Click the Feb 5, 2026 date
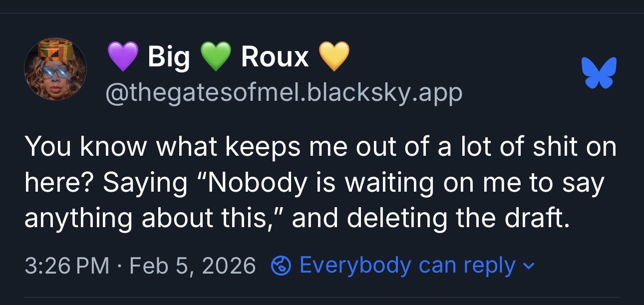 click(x=193, y=266)
